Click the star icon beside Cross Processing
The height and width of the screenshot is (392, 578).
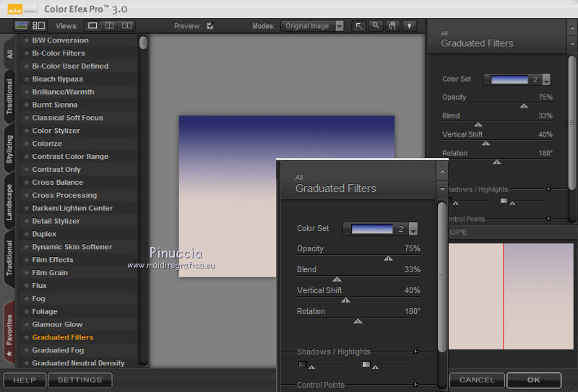(27, 195)
